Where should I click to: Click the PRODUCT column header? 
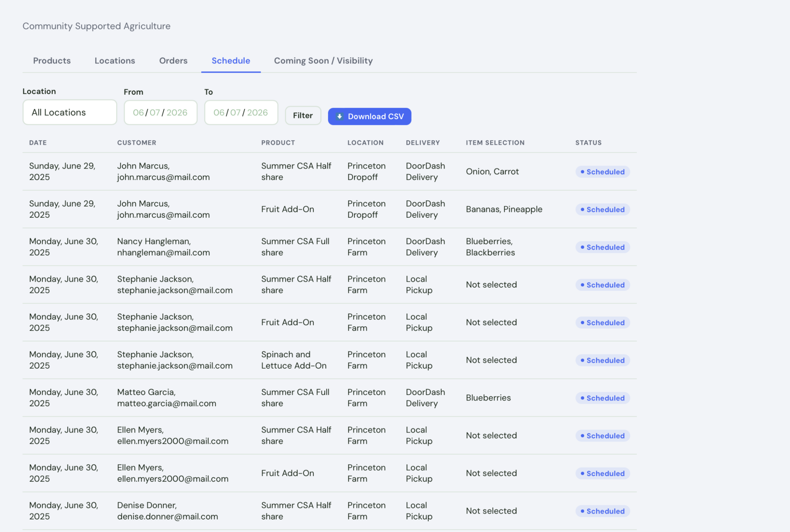coord(278,143)
